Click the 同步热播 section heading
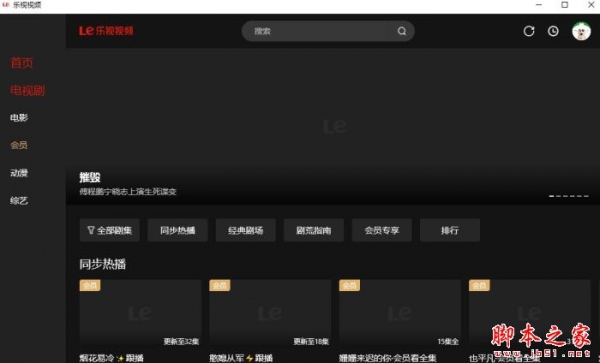The image size is (600, 363). coord(103,264)
